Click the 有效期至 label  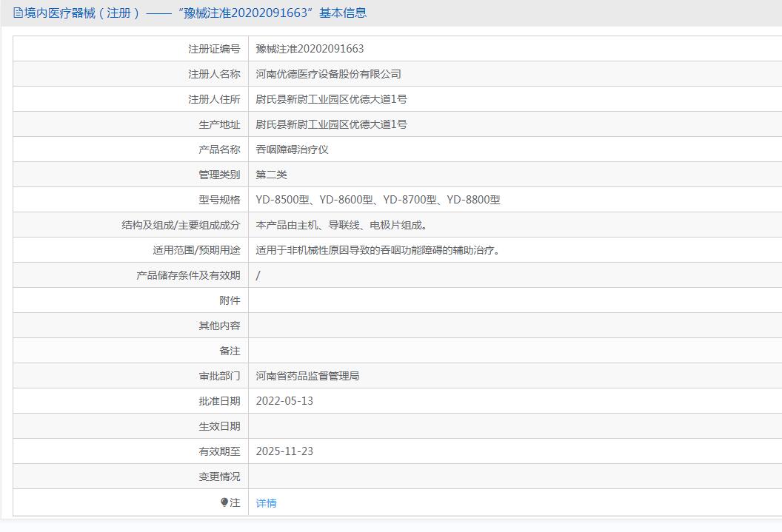(219, 451)
